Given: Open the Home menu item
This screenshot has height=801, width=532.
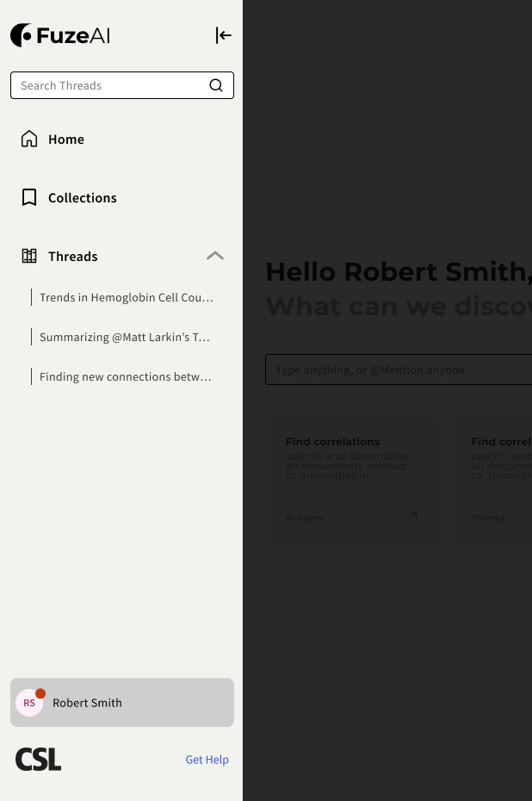Looking at the screenshot, I should click(66, 140).
